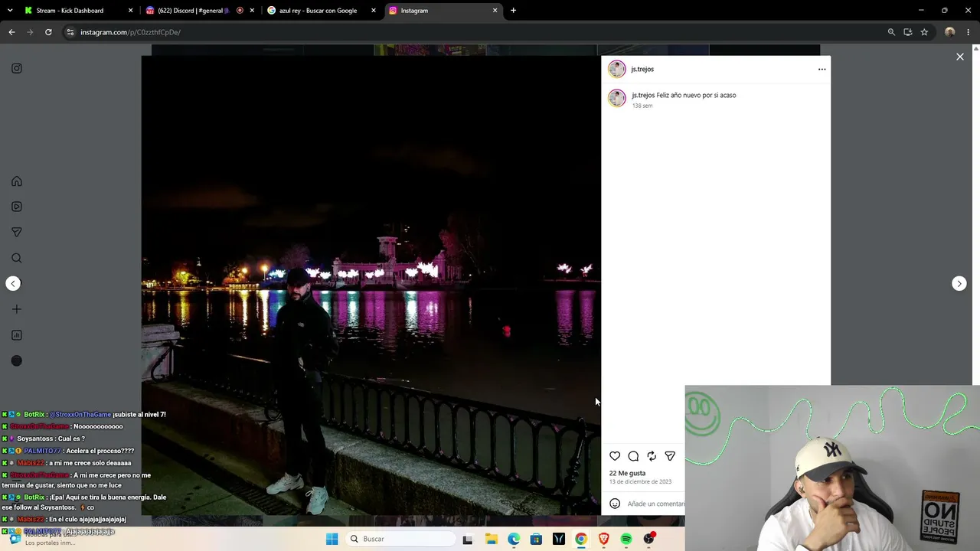
Task: Click the taskbar Buscar search box
Action: pos(400,539)
